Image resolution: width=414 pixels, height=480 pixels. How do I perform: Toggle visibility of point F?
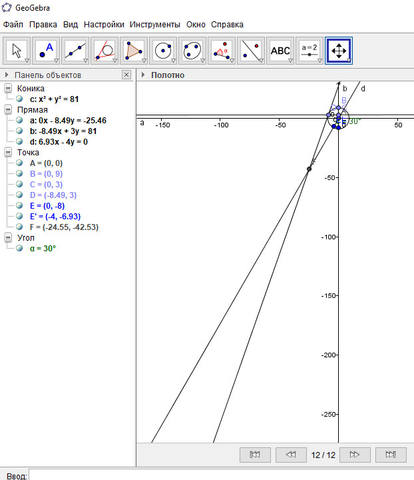click(19, 227)
